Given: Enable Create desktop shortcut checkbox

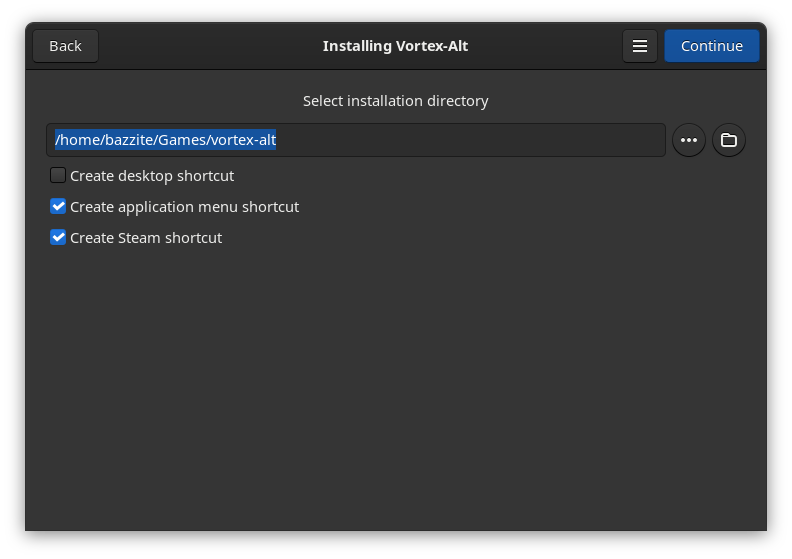Looking at the screenshot, I should [58, 175].
